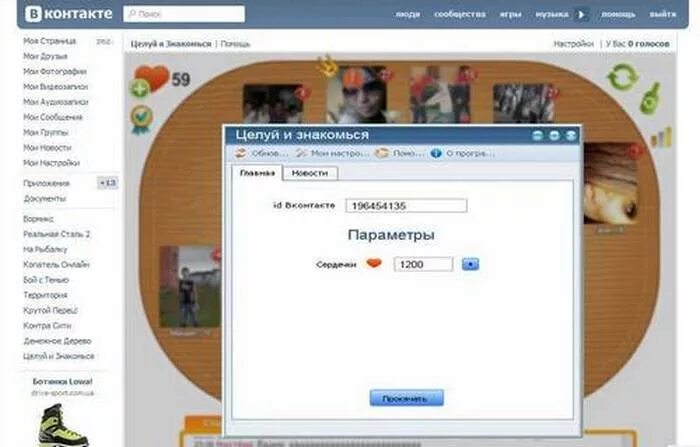Click the Помо... toolbar item in the dialog
Viewport: 700px width, 447px height.
[400, 153]
